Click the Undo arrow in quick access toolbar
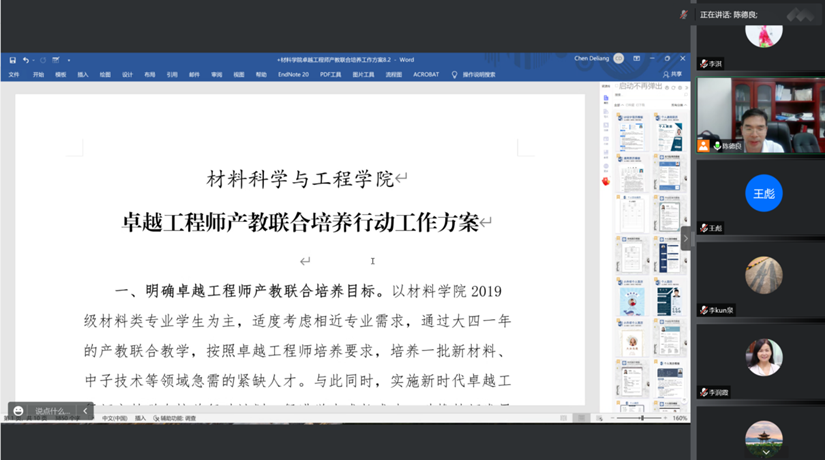This screenshot has height=460, width=825. pyautogui.click(x=26, y=60)
